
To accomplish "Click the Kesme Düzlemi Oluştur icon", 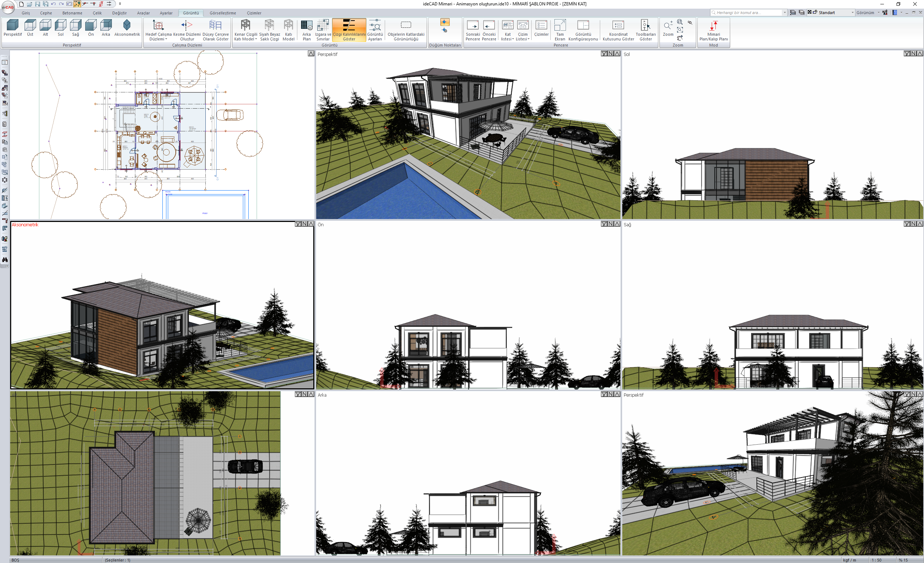I will tap(186, 26).
